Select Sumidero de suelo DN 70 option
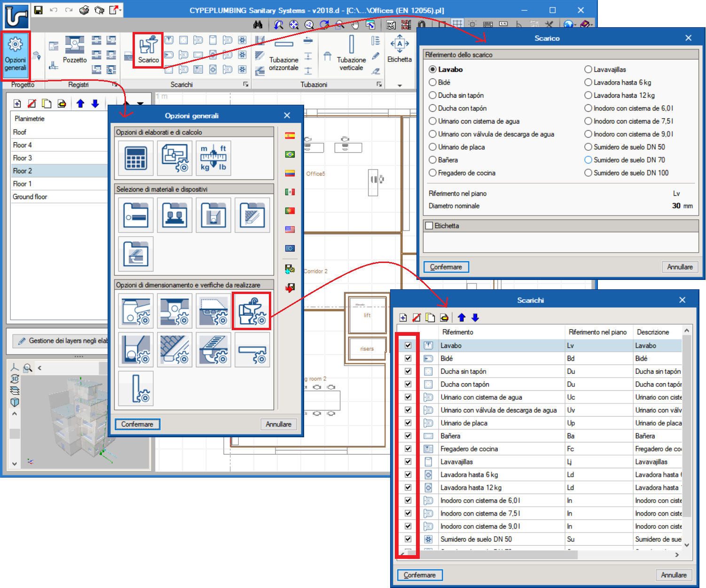The image size is (706, 588). coord(588,160)
